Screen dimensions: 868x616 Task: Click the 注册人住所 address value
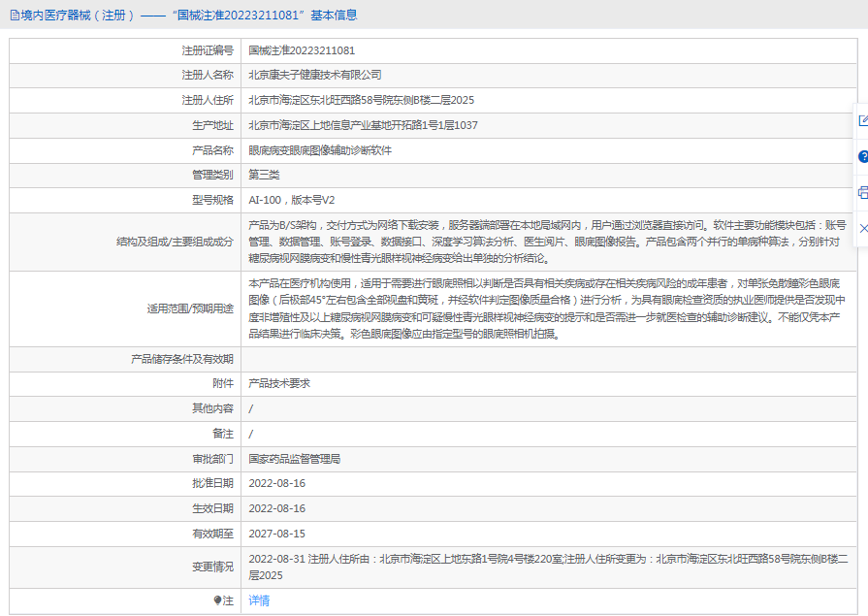pos(361,100)
